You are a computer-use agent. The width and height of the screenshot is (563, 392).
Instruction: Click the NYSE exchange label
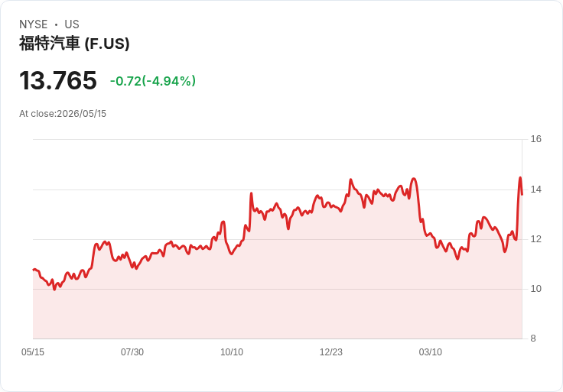click(x=34, y=24)
